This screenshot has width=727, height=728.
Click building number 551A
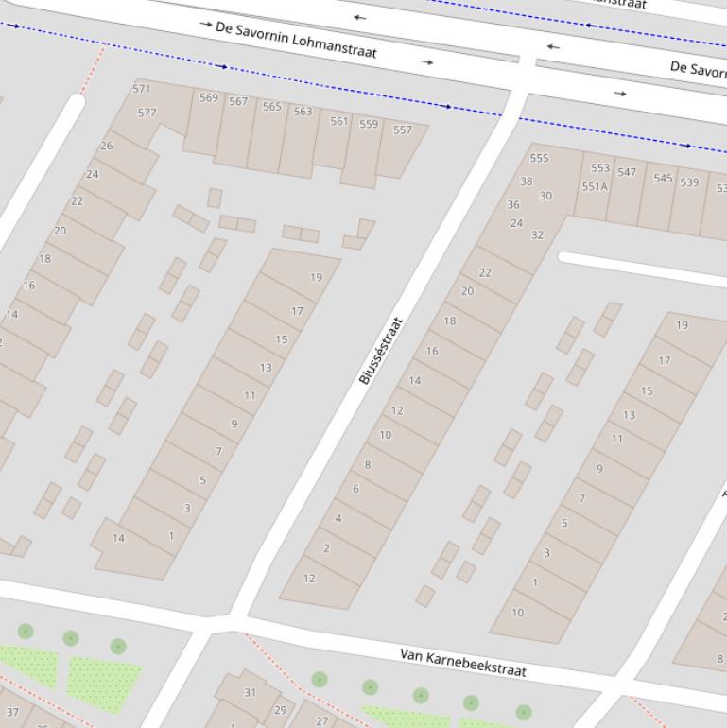pos(595,187)
